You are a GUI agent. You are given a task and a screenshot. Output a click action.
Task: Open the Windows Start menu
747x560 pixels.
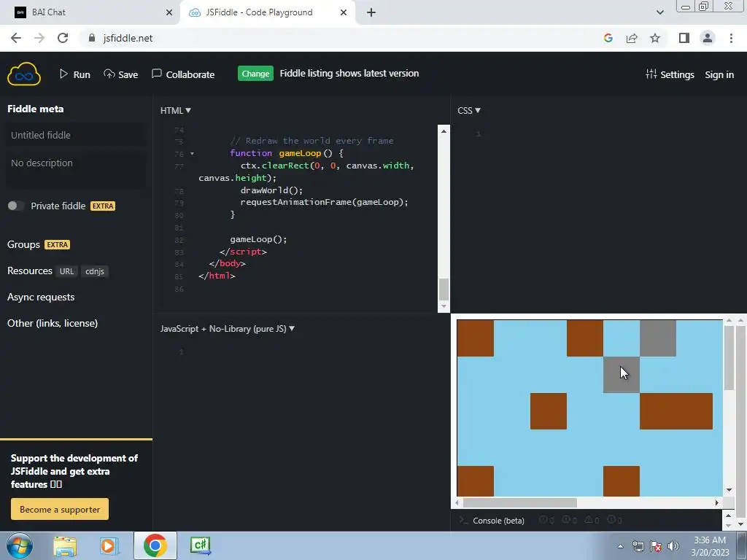pyautogui.click(x=20, y=545)
